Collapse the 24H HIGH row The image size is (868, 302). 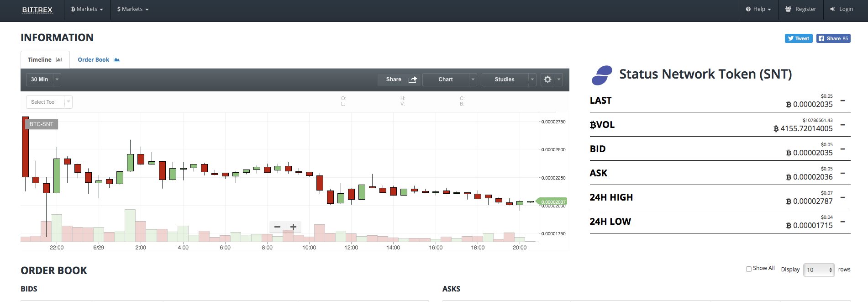(x=842, y=197)
